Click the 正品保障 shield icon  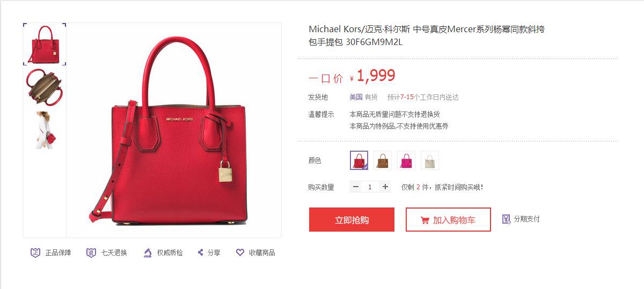[x=35, y=253]
